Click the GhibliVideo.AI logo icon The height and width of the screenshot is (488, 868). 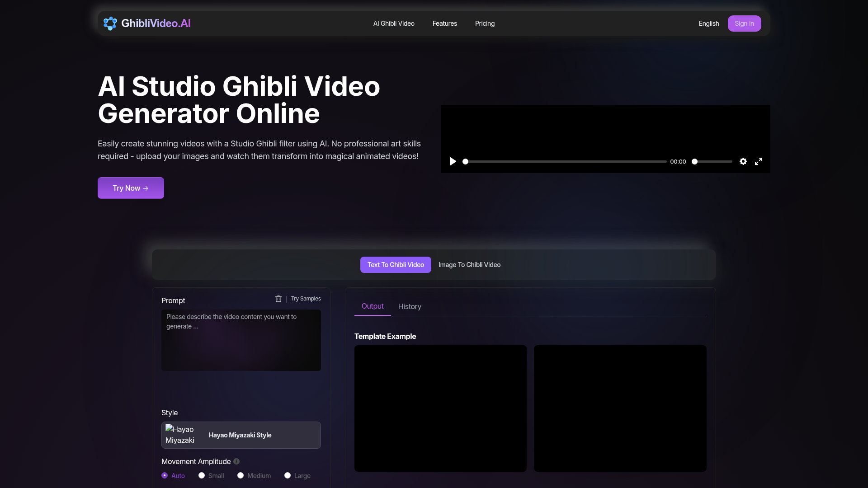click(110, 23)
